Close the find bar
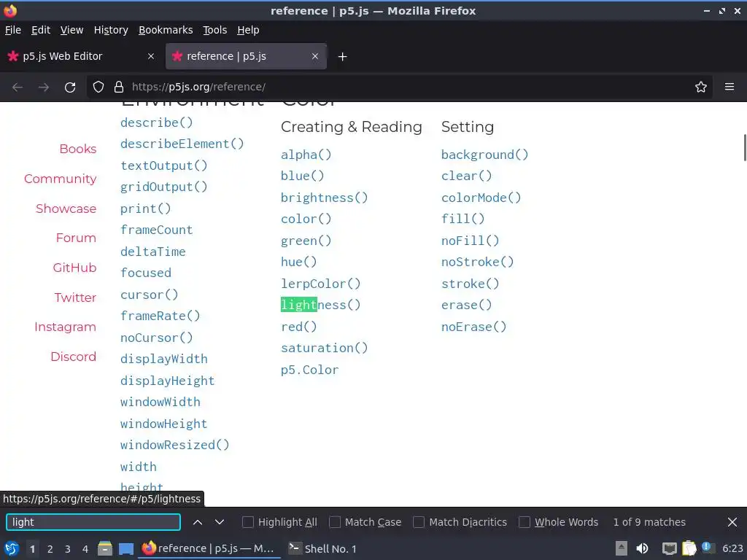747x560 pixels. (732, 522)
